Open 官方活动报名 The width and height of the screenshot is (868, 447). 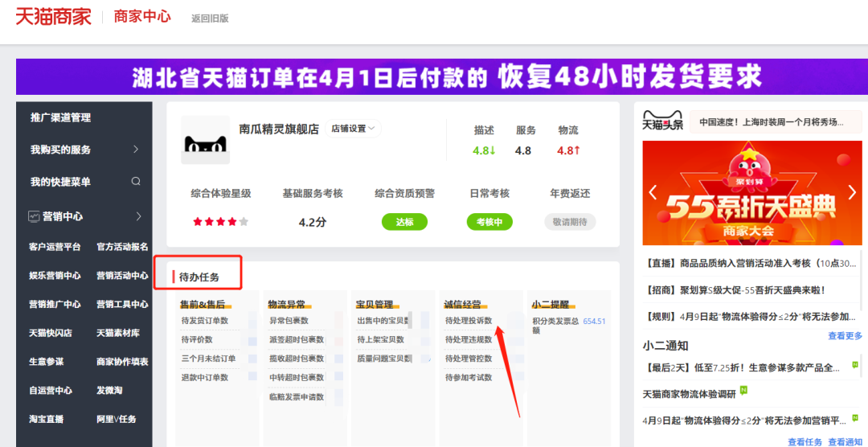122,247
